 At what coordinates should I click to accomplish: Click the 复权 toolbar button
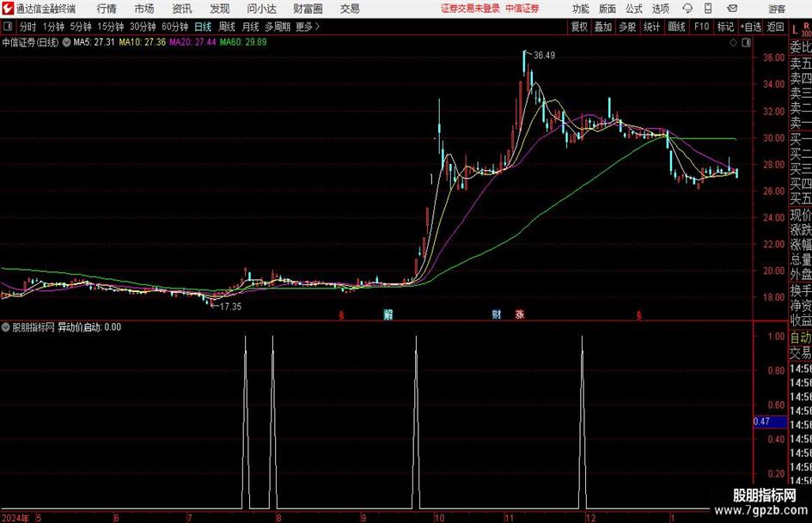[579, 27]
